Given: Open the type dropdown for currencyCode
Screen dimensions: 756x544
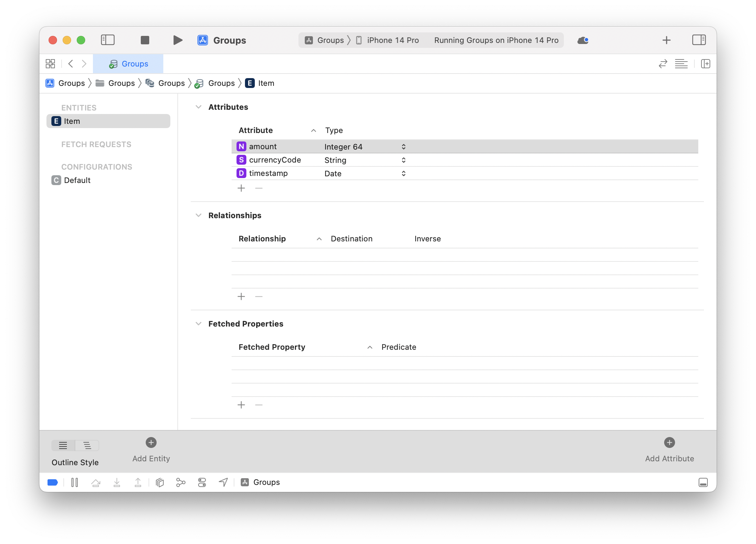Looking at the screenshot, I should tap(403, 160).
